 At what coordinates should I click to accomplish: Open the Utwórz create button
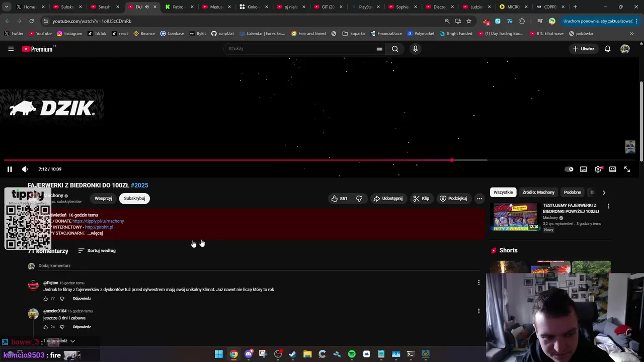point(584,49)
